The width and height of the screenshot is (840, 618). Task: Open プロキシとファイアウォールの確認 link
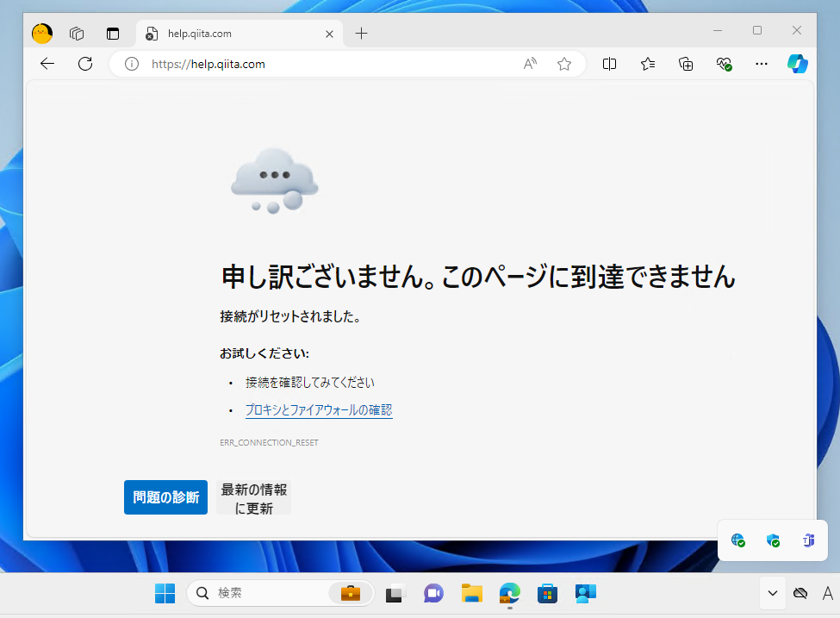pyautogui.click(x=319, y=410)
